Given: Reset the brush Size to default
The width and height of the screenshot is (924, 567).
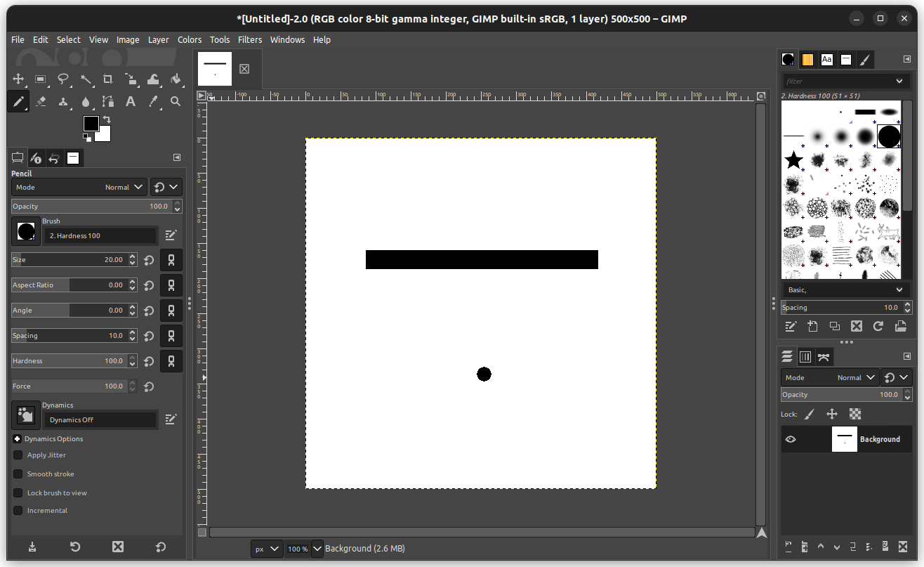Looking at the screenshot, I should [149, 260].
